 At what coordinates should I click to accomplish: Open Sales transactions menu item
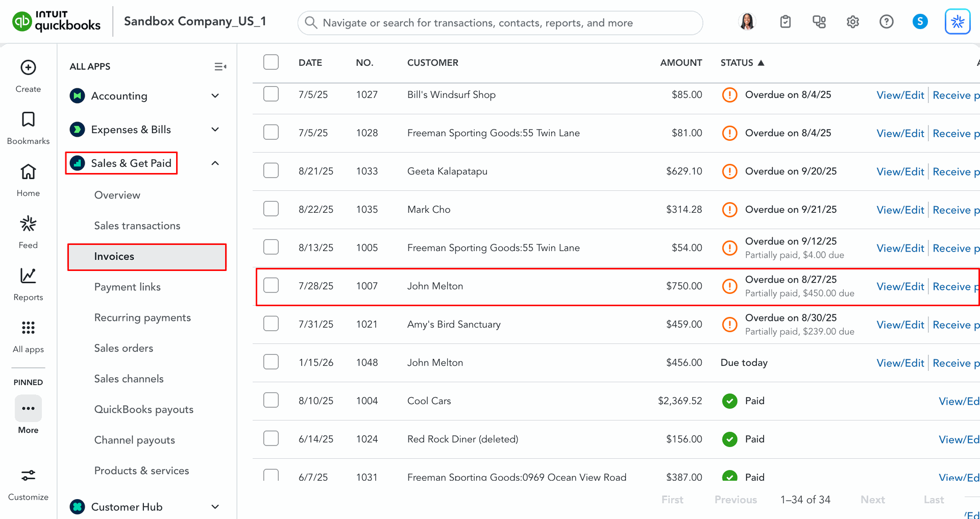coord(137,226)
